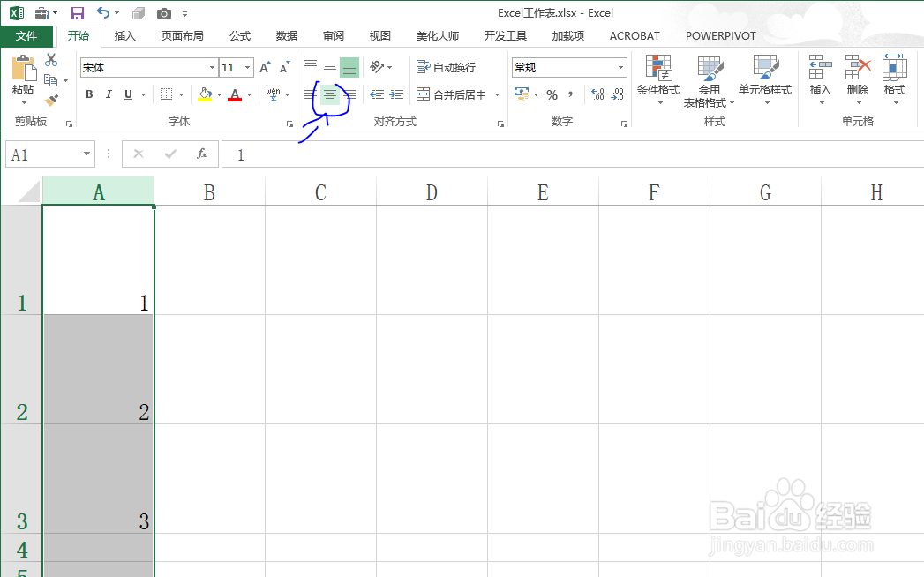Click the camera screenshot icon

(x=162, y=12)
